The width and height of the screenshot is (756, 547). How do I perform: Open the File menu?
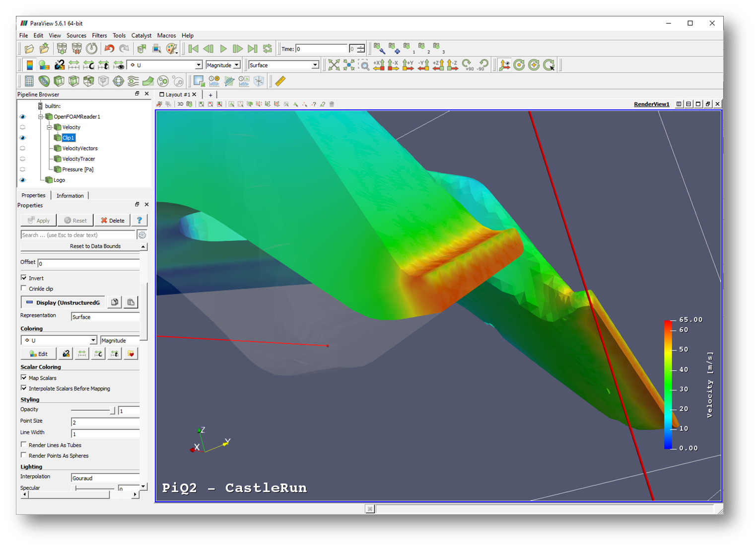point(24,36)
